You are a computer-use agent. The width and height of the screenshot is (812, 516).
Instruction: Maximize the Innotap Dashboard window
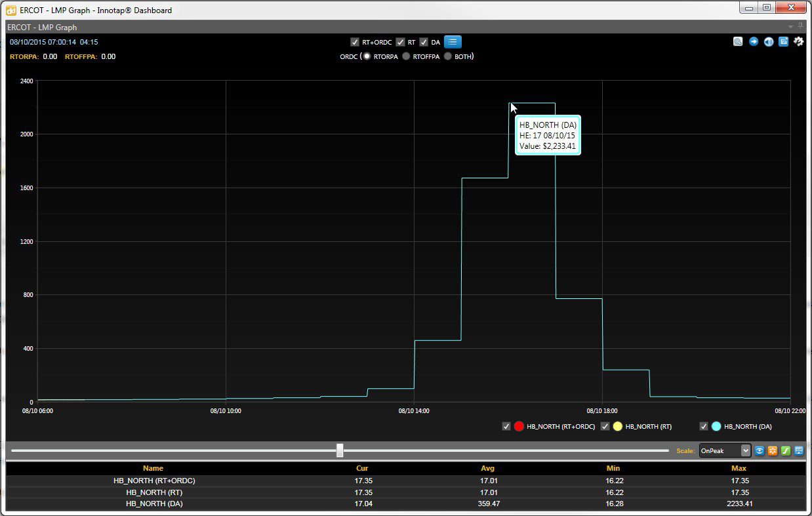pos(765,7)
